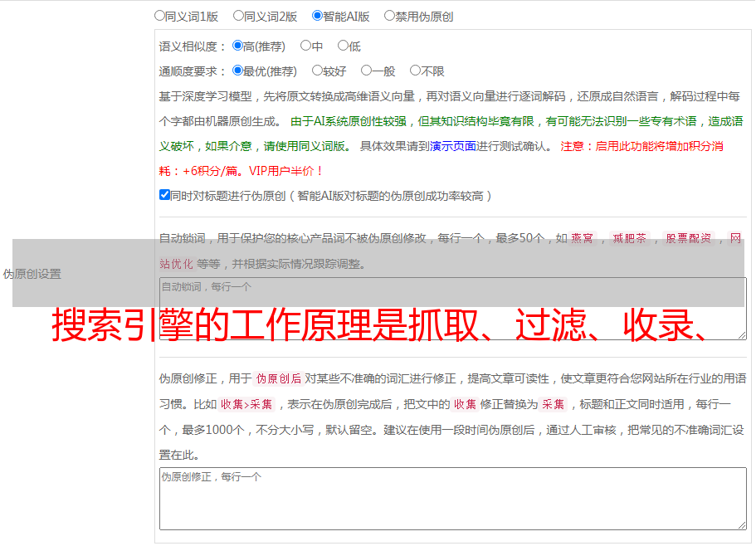
Task: Set 语义相似度 to 低
Action: pyautogui.click(x=343, y=46)
